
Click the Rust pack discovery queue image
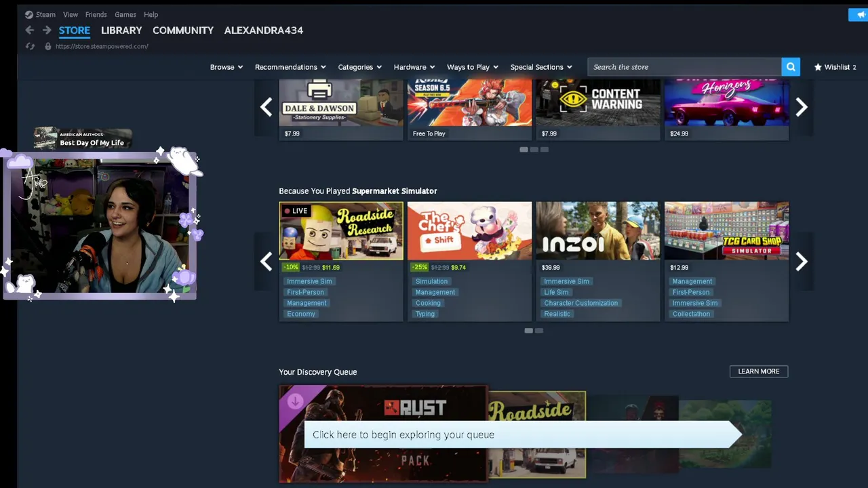click(x=383, y=434)
